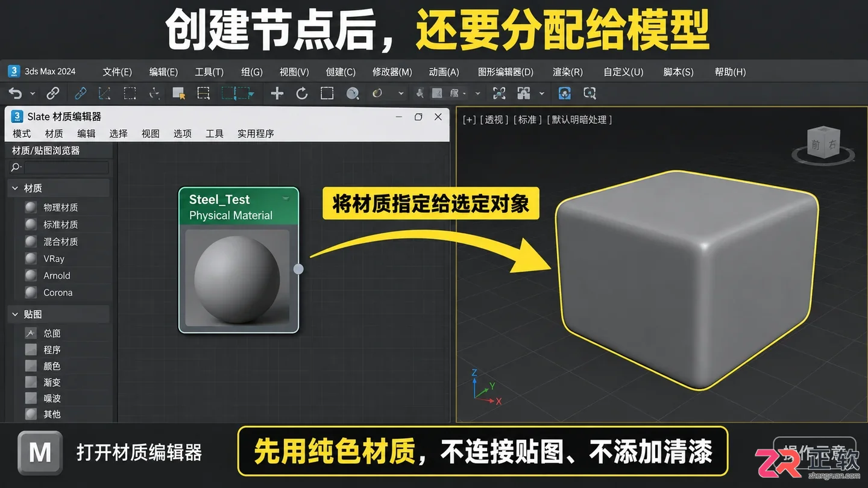
Task: Open the 修改器(M) menu
Action: [x=392, y=72]
